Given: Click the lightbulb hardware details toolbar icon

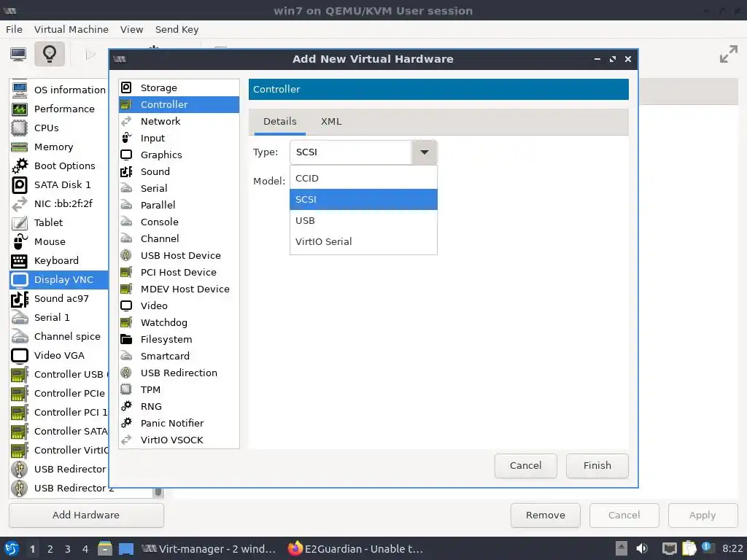Looking at the screenshot, I should tap(50, 53).
